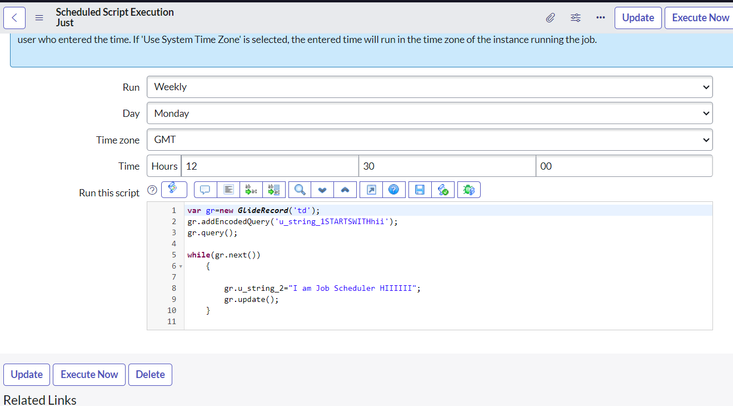Screen dimensions: 733x406
Task: Open the form context hamburger menu
Action: pos(39,18)
